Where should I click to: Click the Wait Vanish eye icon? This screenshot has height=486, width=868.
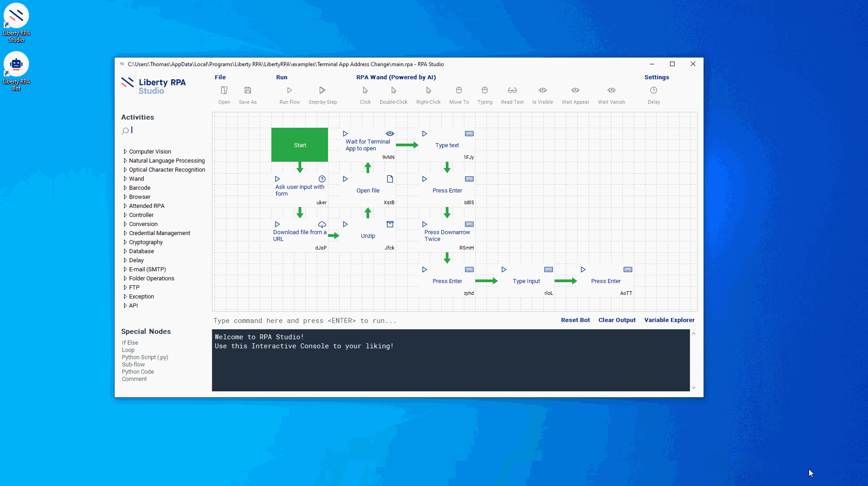click(611, 91)
